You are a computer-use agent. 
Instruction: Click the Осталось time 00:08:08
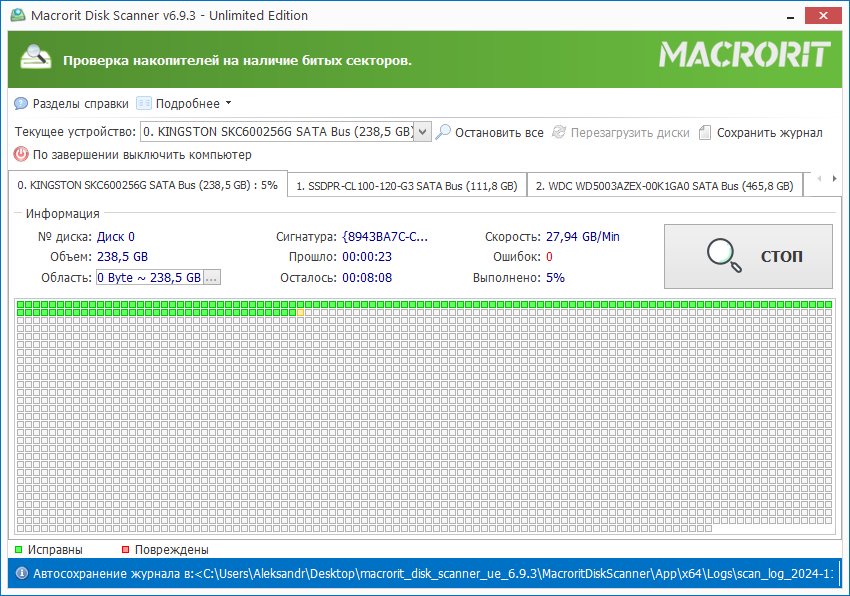point(367,278)
